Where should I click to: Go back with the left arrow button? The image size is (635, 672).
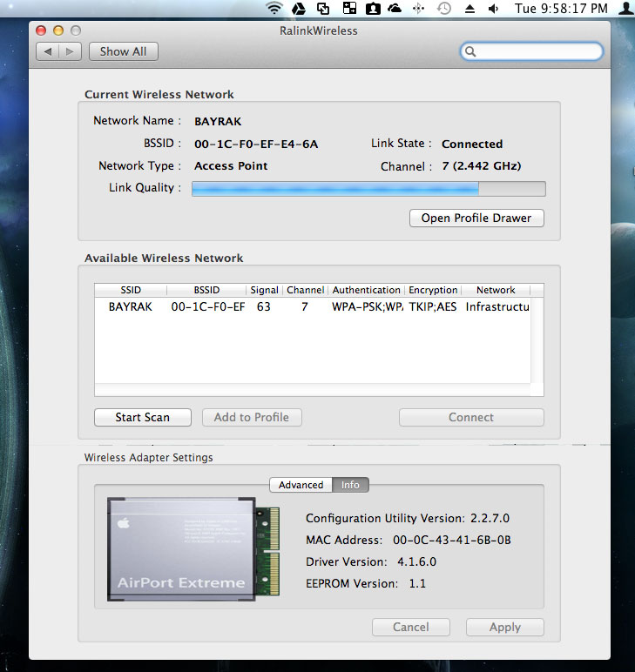[48, 51]
